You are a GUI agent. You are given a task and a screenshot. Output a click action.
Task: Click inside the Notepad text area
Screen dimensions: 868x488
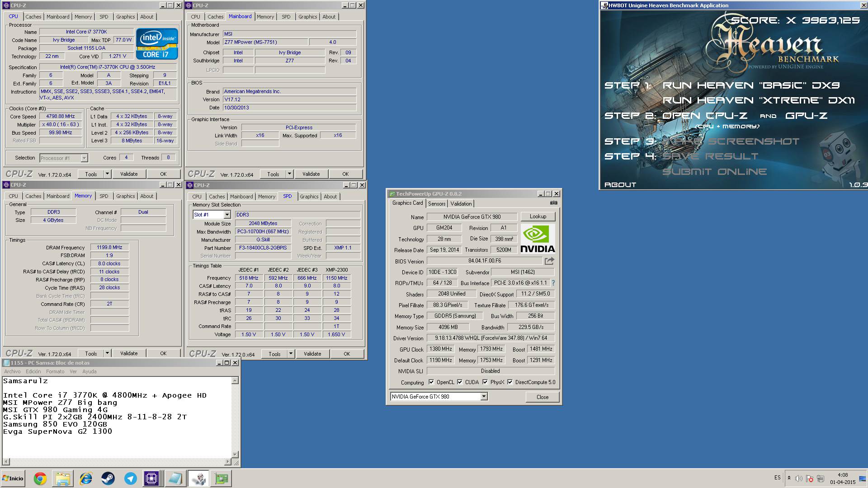[117, 418]
